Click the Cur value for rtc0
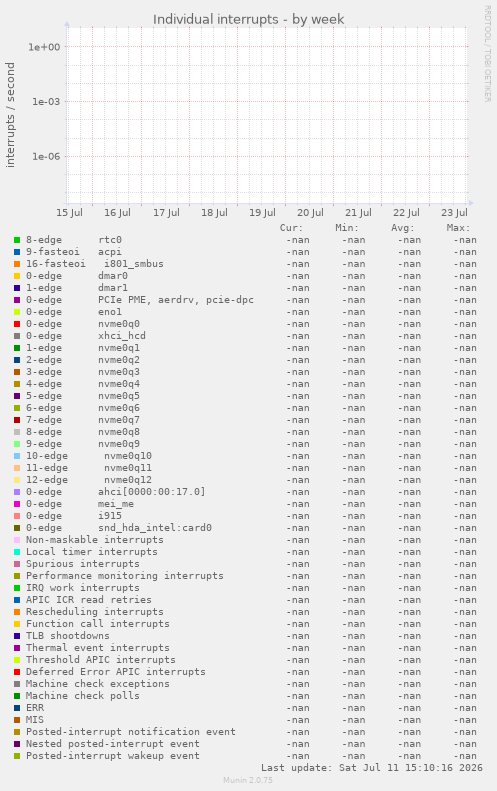The height and width of the screenshot is (791, 497). (x=298, y=240)
